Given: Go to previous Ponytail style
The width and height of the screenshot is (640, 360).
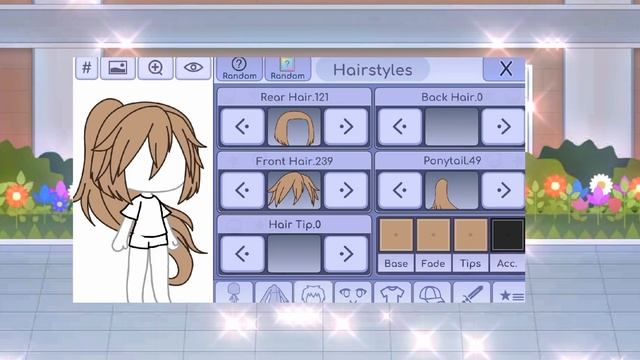Looking at the screenshot, I should point(400,190).
